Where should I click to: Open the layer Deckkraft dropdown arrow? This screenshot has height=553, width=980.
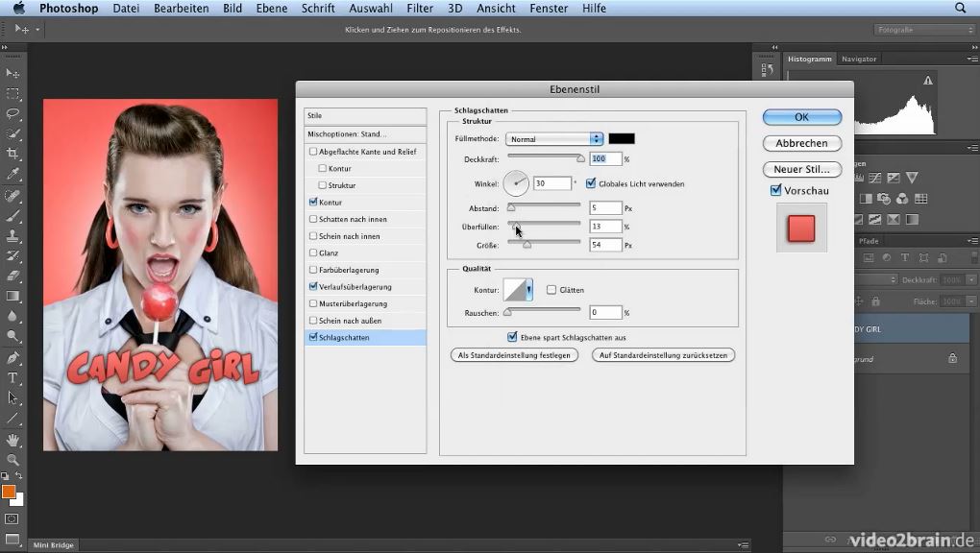point(970,280)
